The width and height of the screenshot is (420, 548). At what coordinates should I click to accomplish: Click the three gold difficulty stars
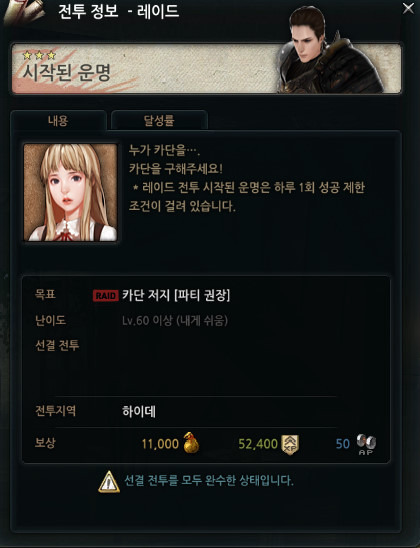pos(39,55)
